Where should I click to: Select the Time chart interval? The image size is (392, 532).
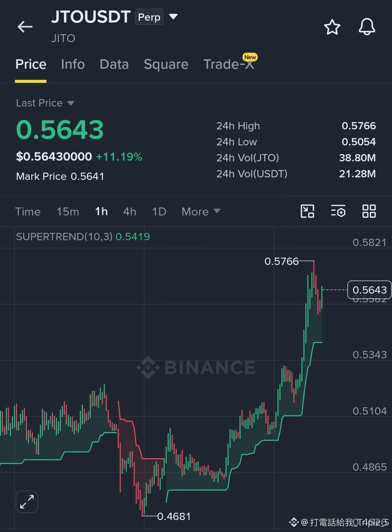point(28,211)
